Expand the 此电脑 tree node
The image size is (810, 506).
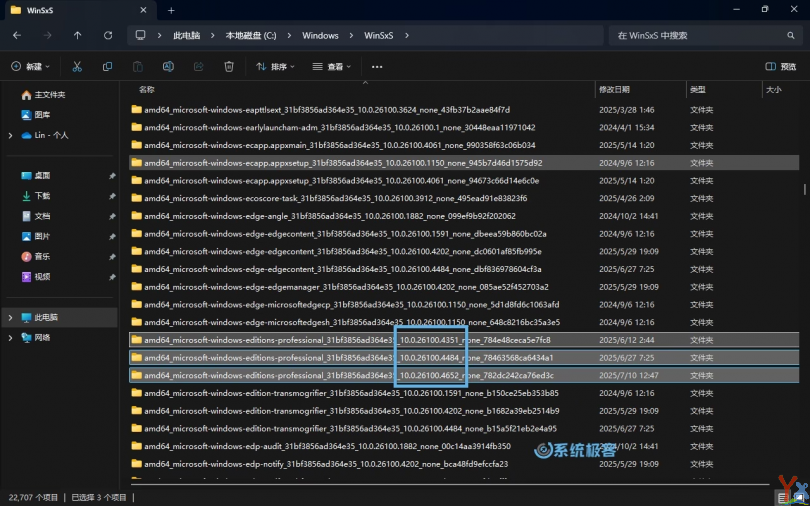(11, 317)
